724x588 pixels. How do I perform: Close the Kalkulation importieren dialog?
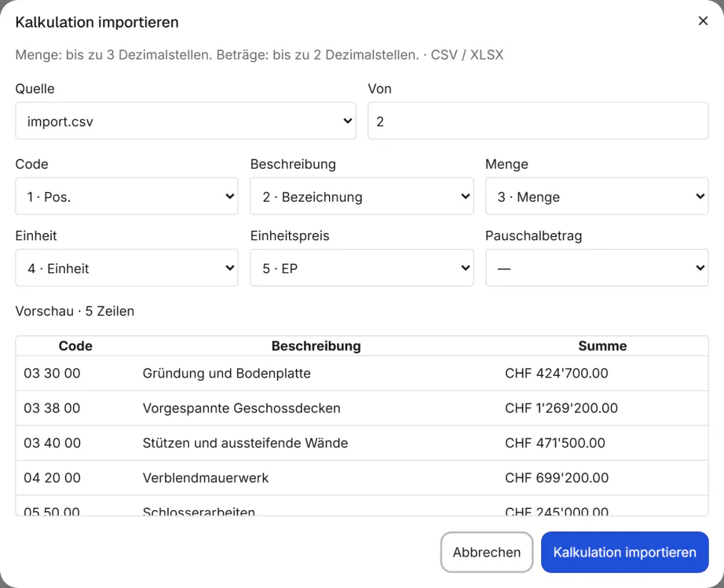[x=703, y=20]
